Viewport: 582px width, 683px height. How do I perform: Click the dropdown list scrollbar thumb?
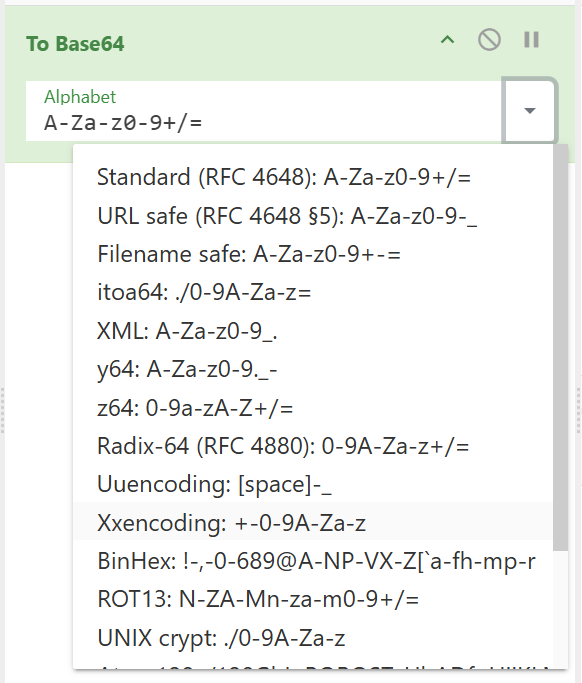tap(560, 347)
